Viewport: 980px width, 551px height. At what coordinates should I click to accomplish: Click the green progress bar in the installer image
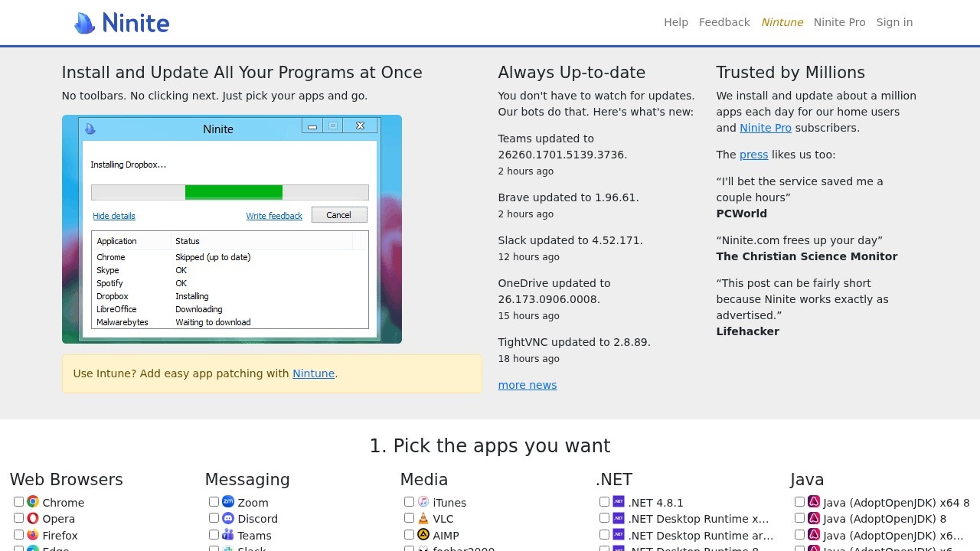pos(234,192)
